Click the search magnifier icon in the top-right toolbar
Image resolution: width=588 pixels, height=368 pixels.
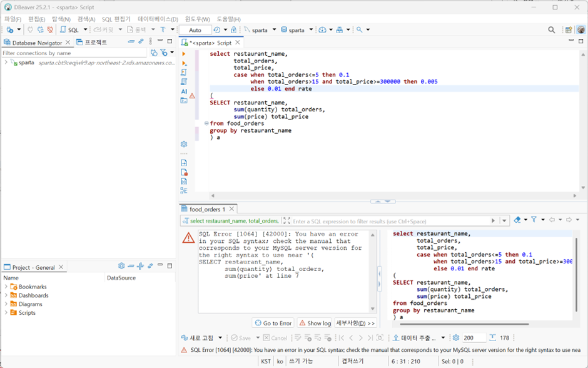551,29
